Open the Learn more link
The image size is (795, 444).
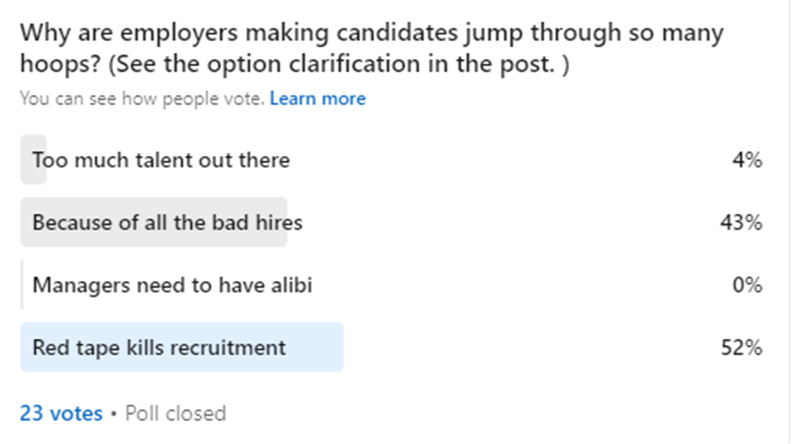317,98
